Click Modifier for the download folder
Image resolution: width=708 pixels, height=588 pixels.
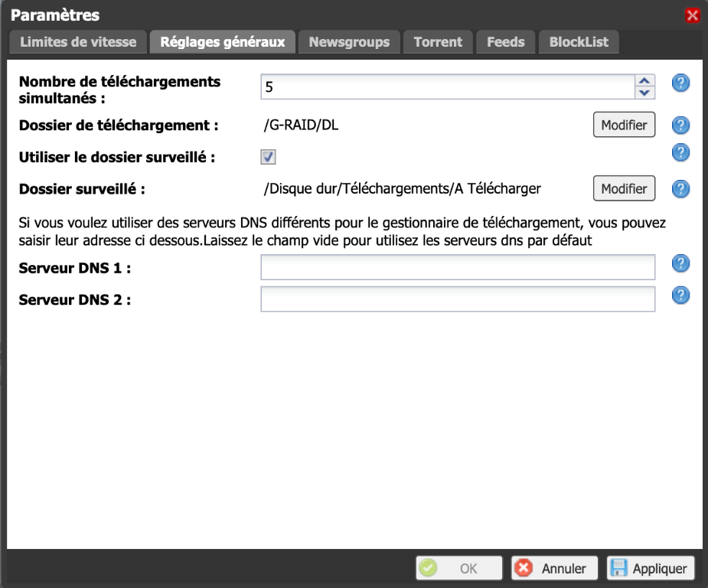[x=624, y=125]
